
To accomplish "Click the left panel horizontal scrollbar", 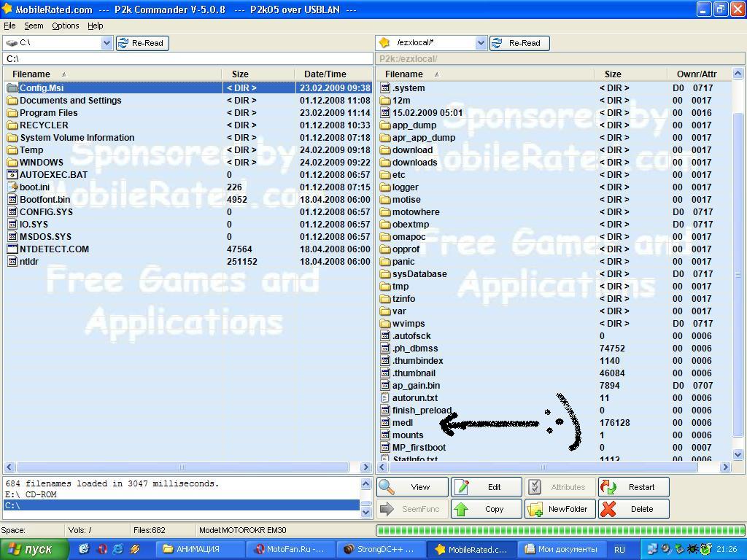I will click(x=187, y=467).
